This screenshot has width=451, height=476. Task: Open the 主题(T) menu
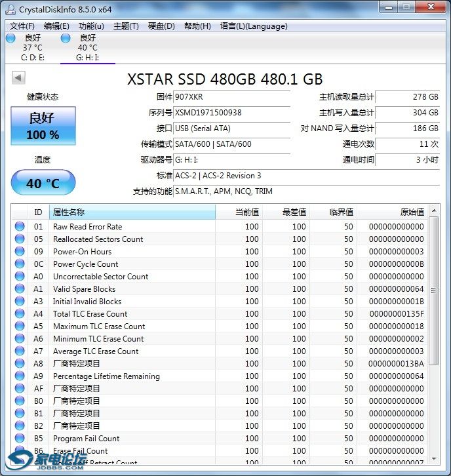tap(126, 26)
